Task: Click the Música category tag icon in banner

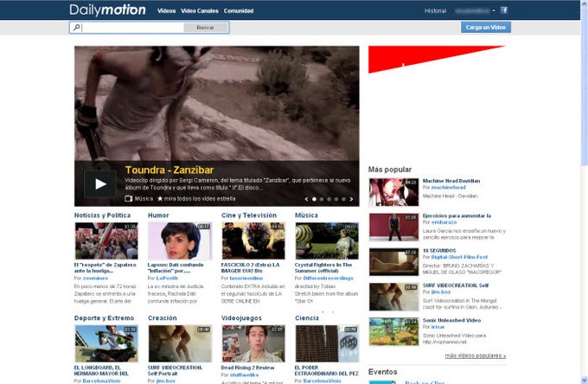Action: click(128, 198)
